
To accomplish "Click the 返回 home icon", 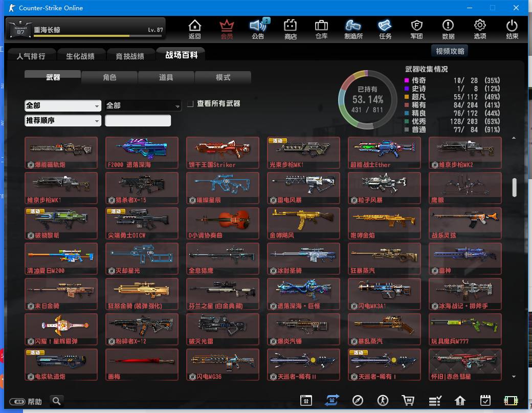I will coord(195,29).
